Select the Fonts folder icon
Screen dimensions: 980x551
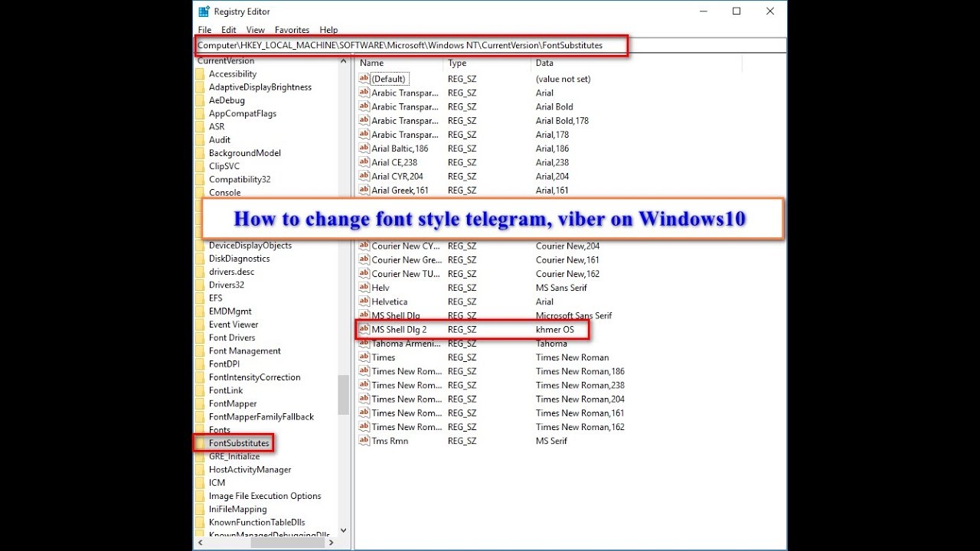pos(200,430)
